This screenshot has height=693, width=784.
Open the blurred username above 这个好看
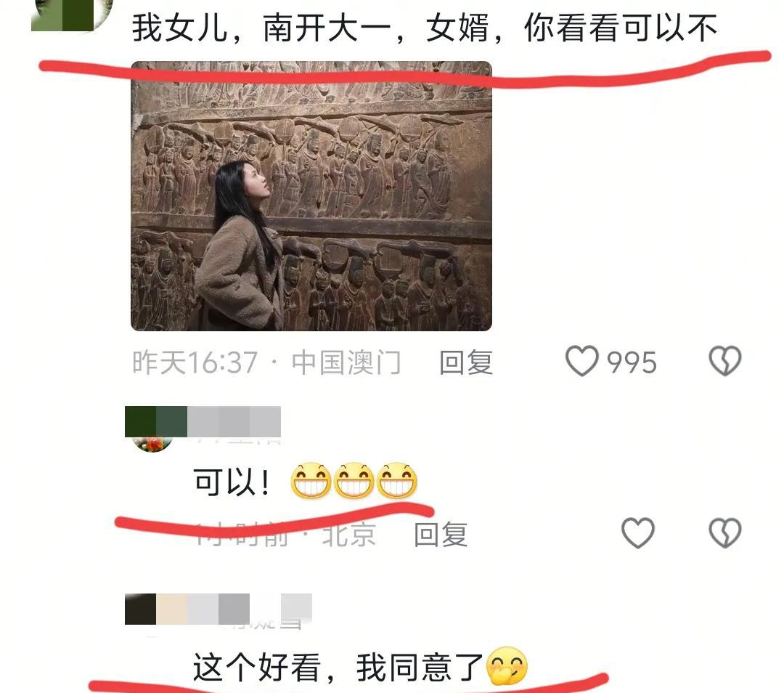[x=219, y=609]
